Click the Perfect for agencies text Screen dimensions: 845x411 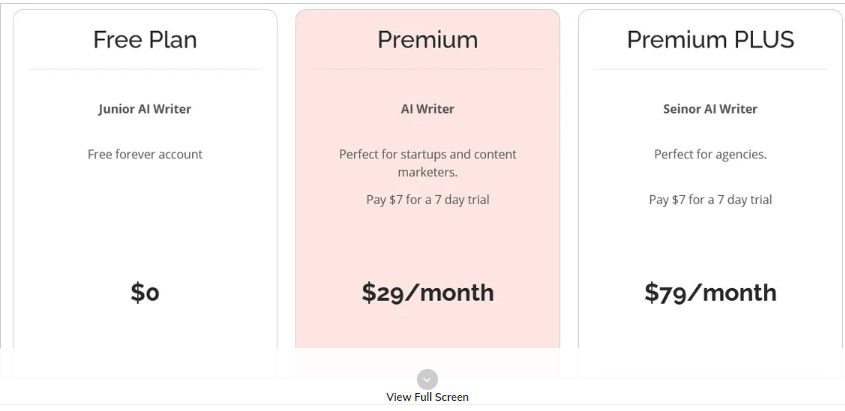pos(710,154)
